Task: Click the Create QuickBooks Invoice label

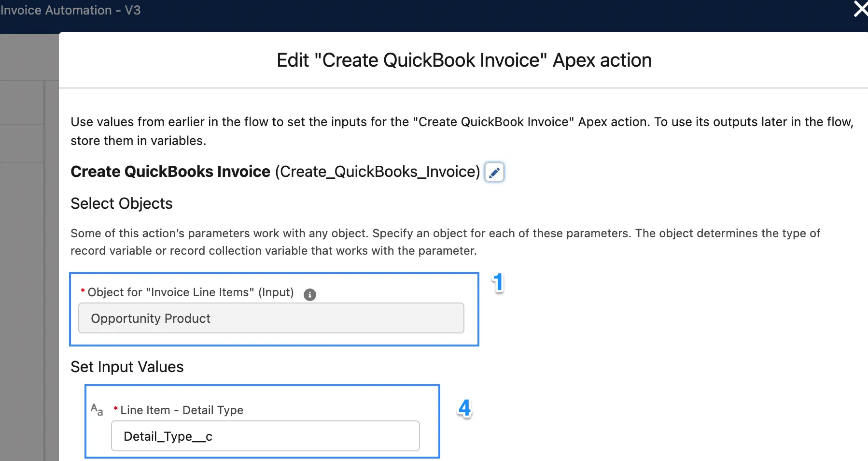Action: (x=170, y=172)
